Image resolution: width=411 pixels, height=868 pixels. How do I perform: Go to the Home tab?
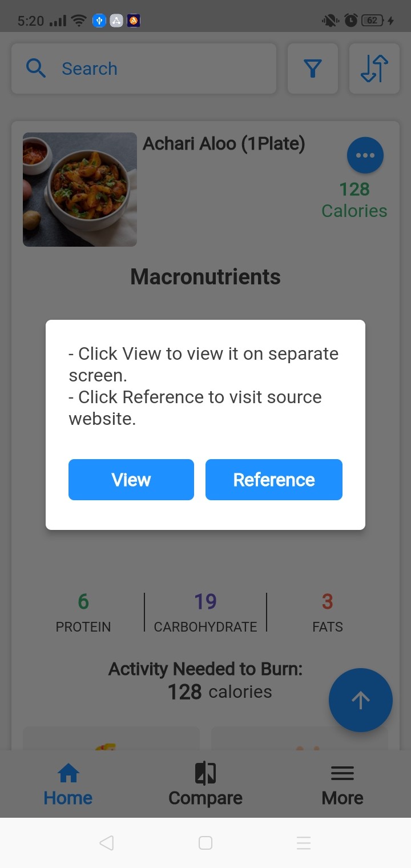[x=68, y=785]
